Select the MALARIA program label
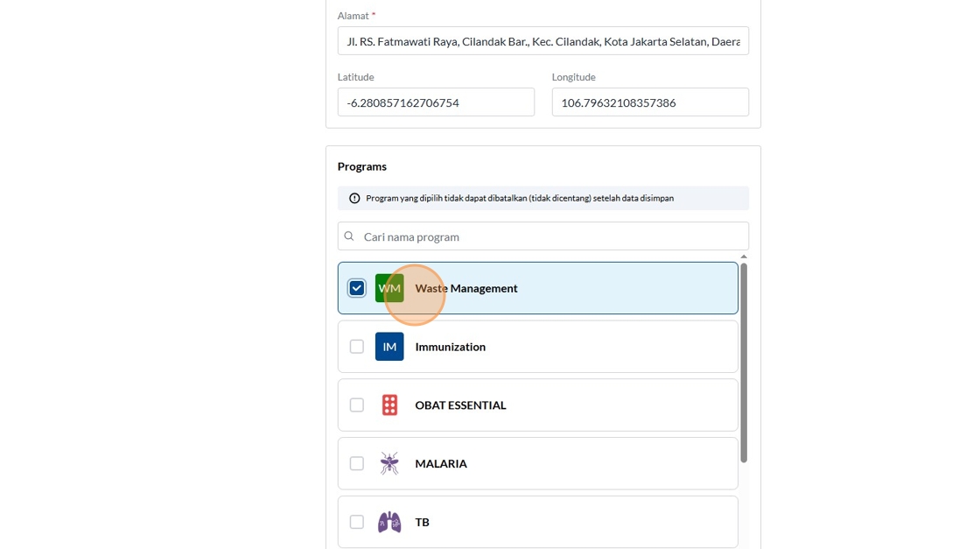 (441, 463)
